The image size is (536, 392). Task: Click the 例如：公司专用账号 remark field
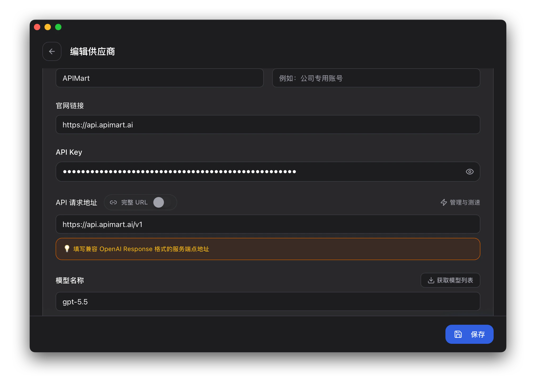[376, 78]
